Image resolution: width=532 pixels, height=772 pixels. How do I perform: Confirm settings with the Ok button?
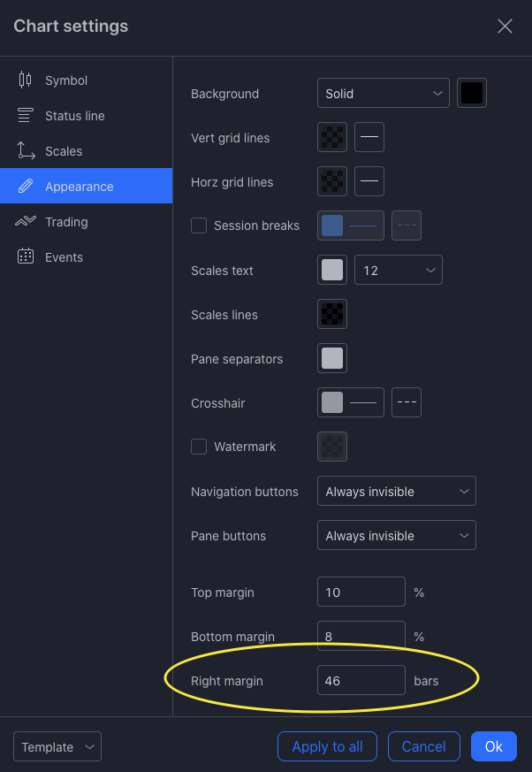click(x=493, y=746)
